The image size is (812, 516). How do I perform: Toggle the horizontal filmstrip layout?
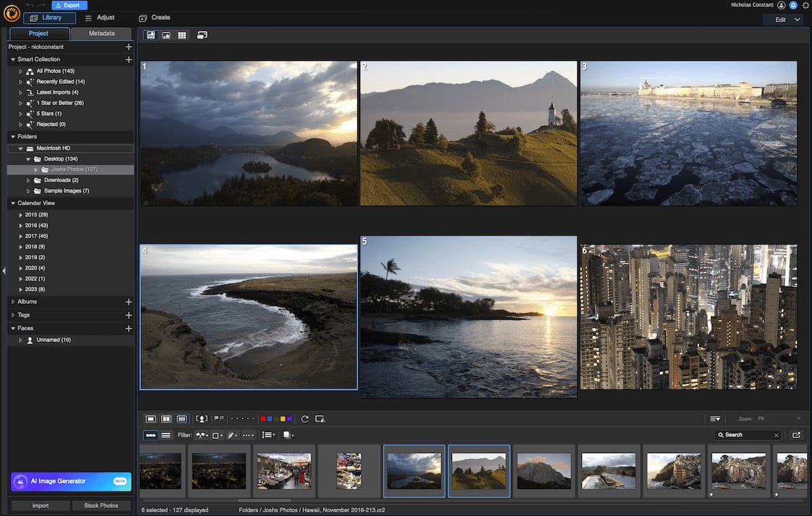pyautogui.click(x=150, y=435)
